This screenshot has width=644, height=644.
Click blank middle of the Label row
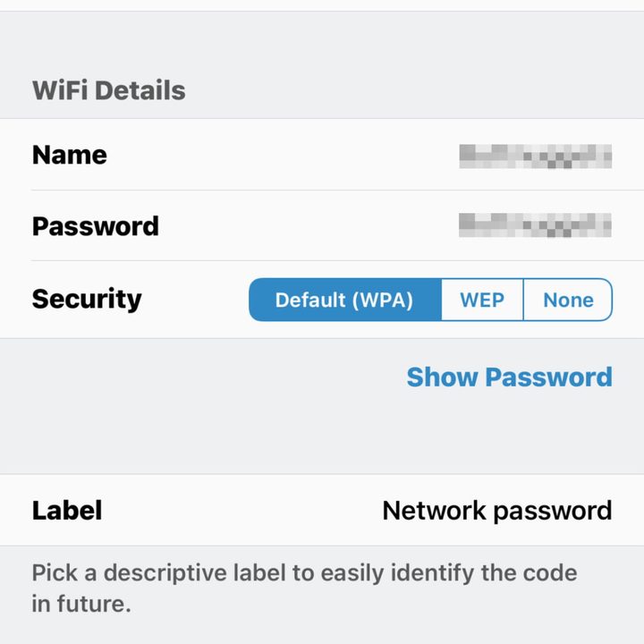[241, 511]
